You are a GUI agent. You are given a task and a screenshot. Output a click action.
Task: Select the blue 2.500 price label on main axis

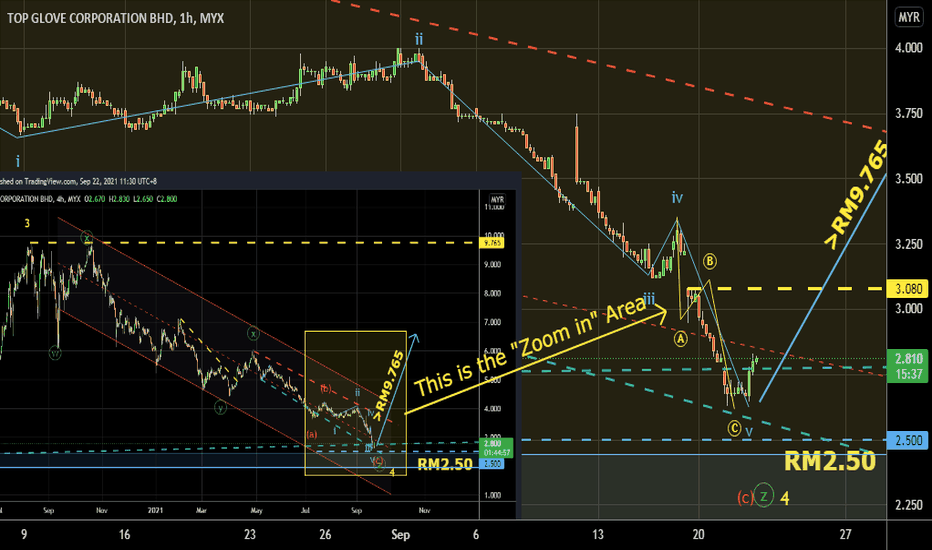click(909, 441)
